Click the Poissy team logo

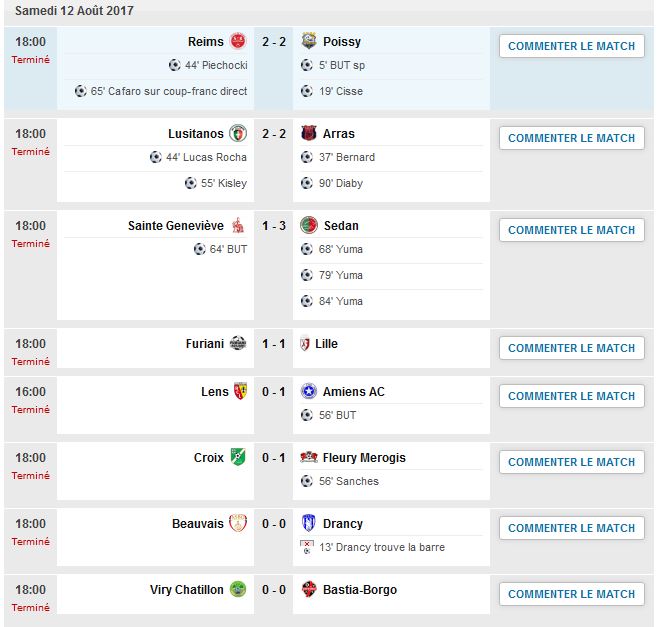tap(309, 41)
